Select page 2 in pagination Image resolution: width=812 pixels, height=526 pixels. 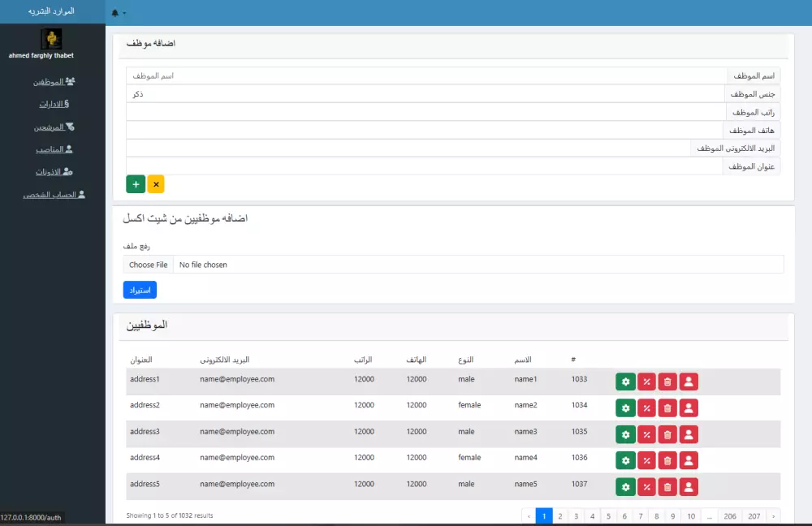(x=559, y=516)
